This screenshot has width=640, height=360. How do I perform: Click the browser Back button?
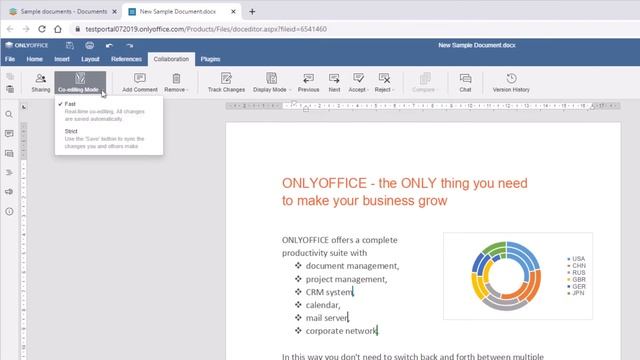[x=10, y=29]
